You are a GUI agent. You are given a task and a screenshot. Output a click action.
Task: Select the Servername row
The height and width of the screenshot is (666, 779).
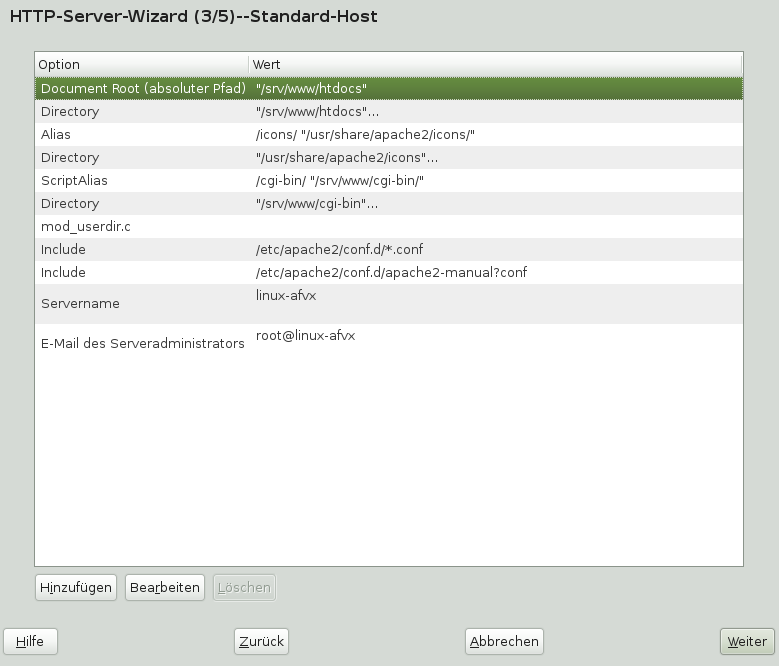point(389,303)
